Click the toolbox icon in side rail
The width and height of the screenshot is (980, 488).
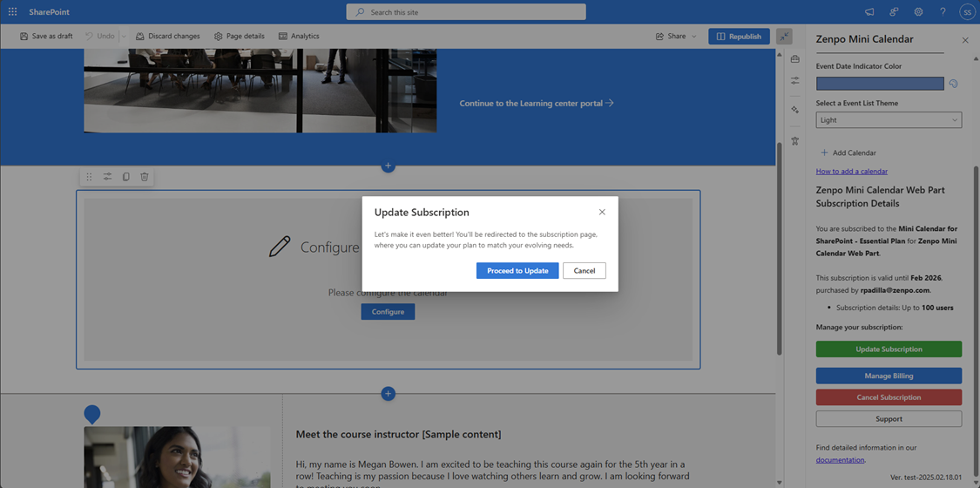pyautogui.click(x=794, y=59)
